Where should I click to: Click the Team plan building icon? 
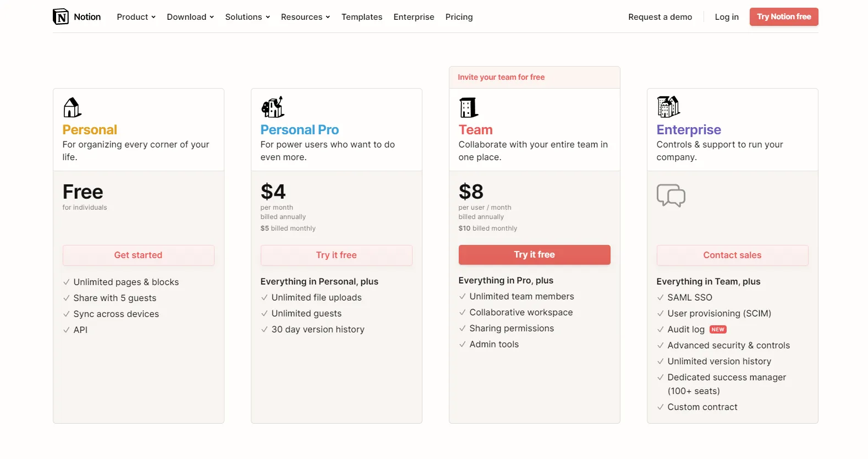pos(469,107)
